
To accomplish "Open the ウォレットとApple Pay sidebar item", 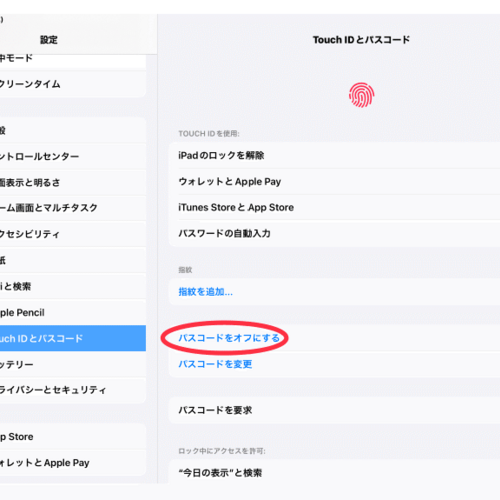I will 73,463.
